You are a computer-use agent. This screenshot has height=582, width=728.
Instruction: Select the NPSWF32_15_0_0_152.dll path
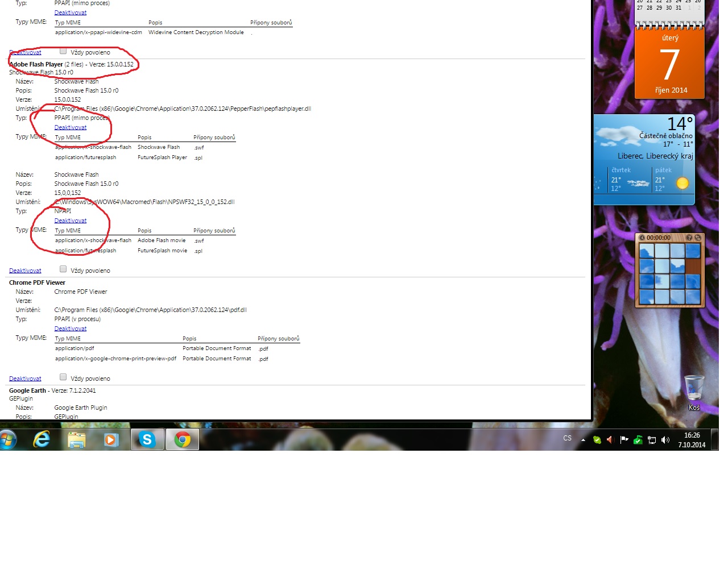click(144, 202)
